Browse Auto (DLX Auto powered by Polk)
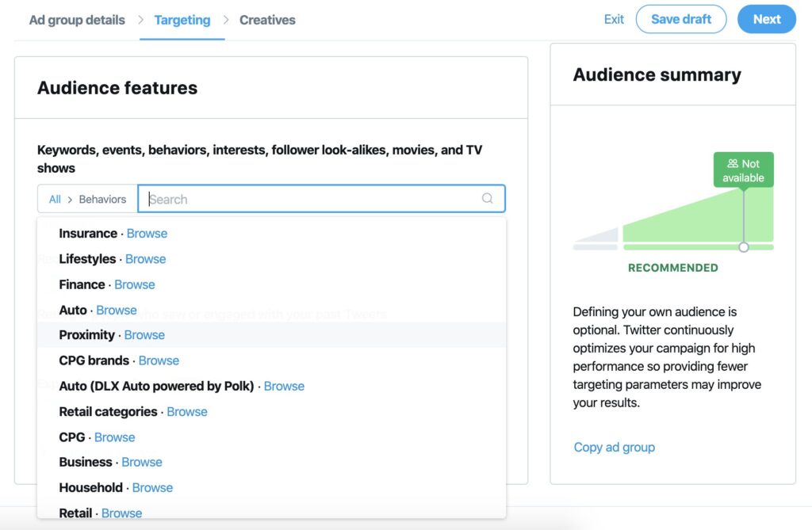This screenshot has height=530, width=812. (x=285, y=386)
